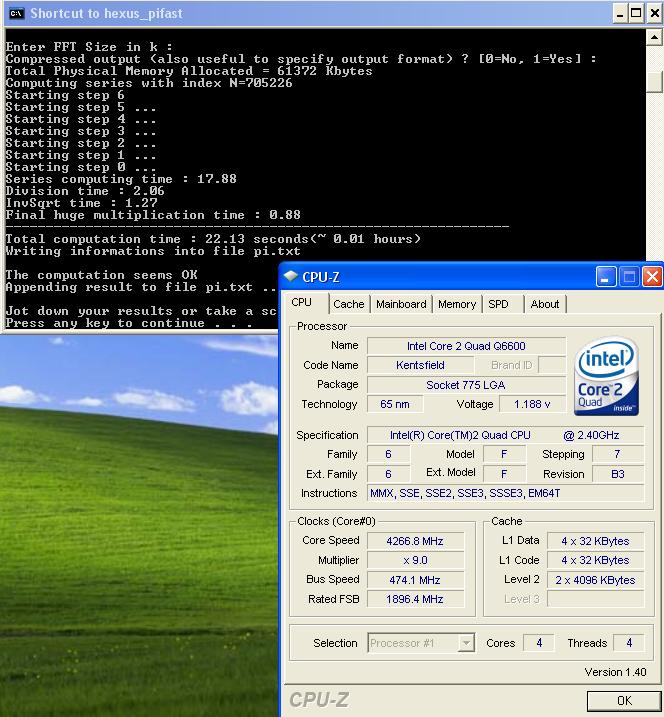The image size is (664, 717).
Task: Click the empty Level 3 cache field
Action: (595, 599)
